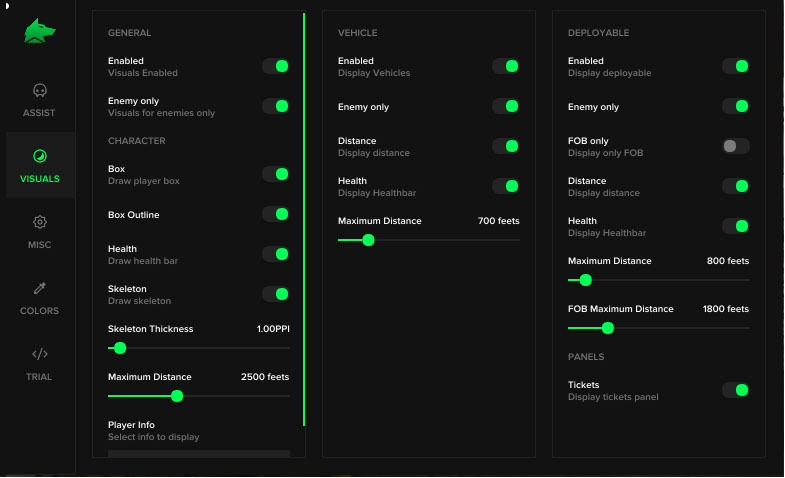Click the FOB Maximum Distance slider handle

607,328
